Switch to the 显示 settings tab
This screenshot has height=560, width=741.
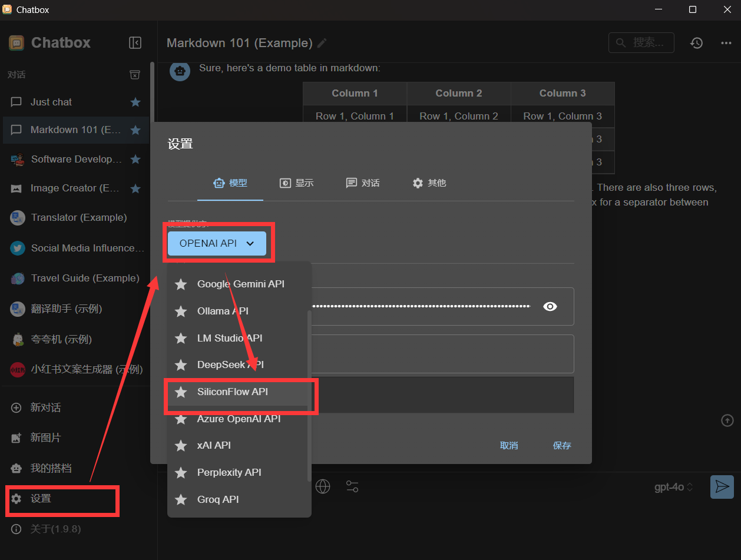pyautogui.click(x=296, y=183)
